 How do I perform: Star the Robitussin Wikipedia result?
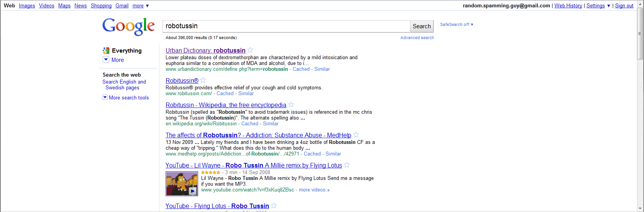click(x=291, y=105)
